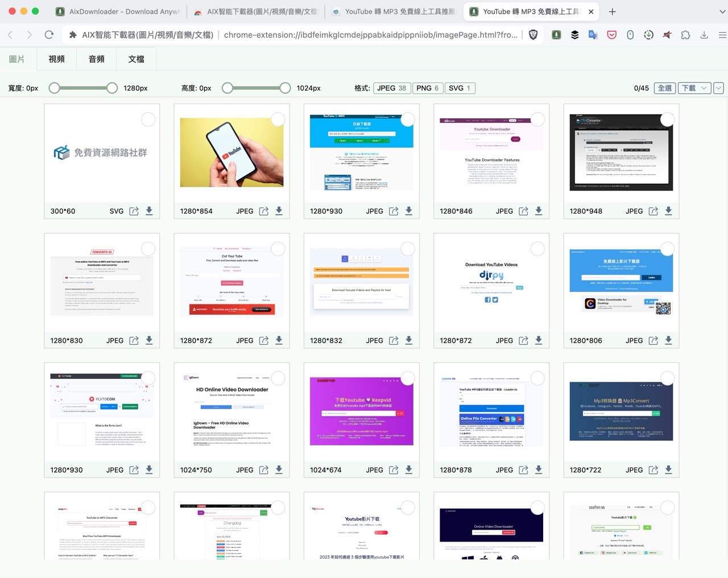Viewport: 728px width, 578px height.
Task: Download the 1280*830 JPEG image
Action: (x=149, y=340)
